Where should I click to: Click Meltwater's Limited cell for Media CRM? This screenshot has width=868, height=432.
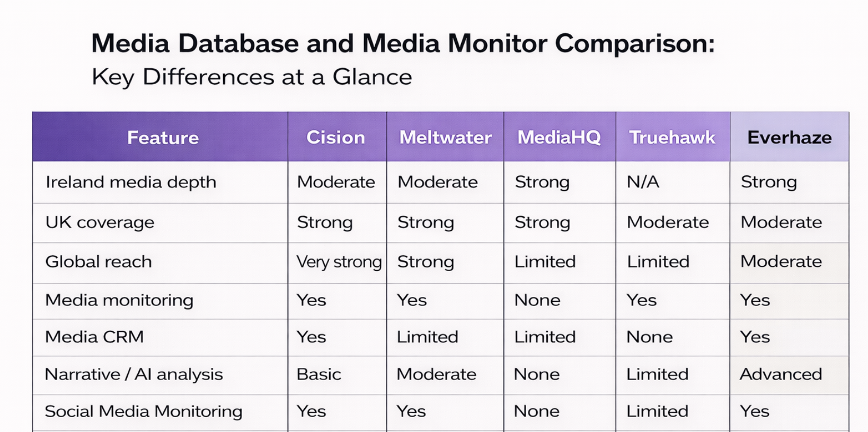point(428,337)
